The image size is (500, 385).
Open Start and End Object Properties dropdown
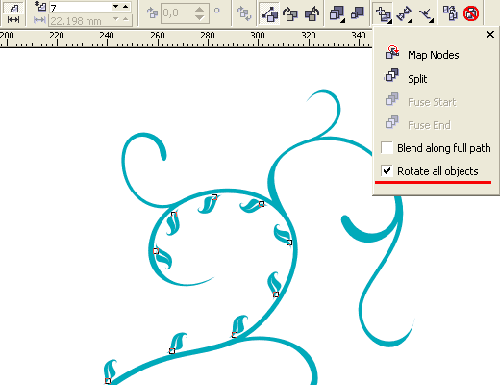(404, 13)
